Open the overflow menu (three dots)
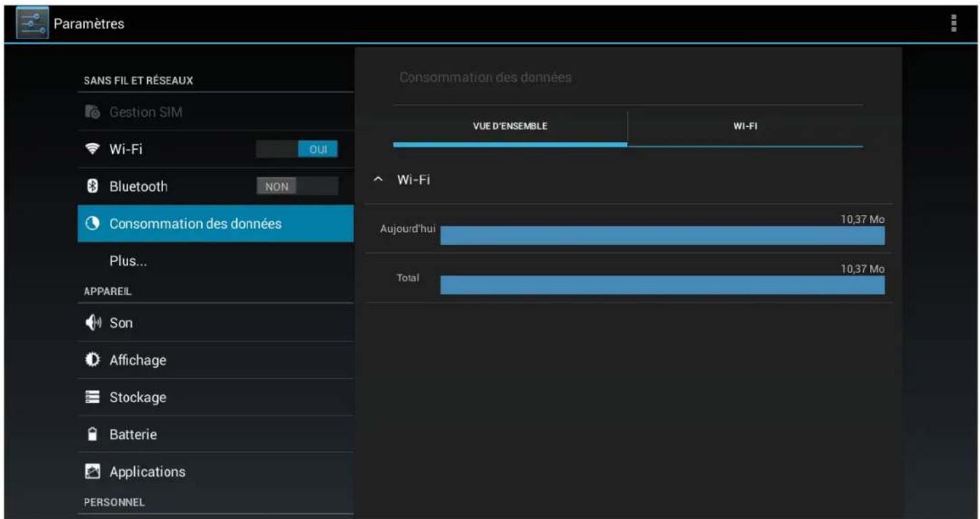980x519 pixels. [x=953, y=23]
